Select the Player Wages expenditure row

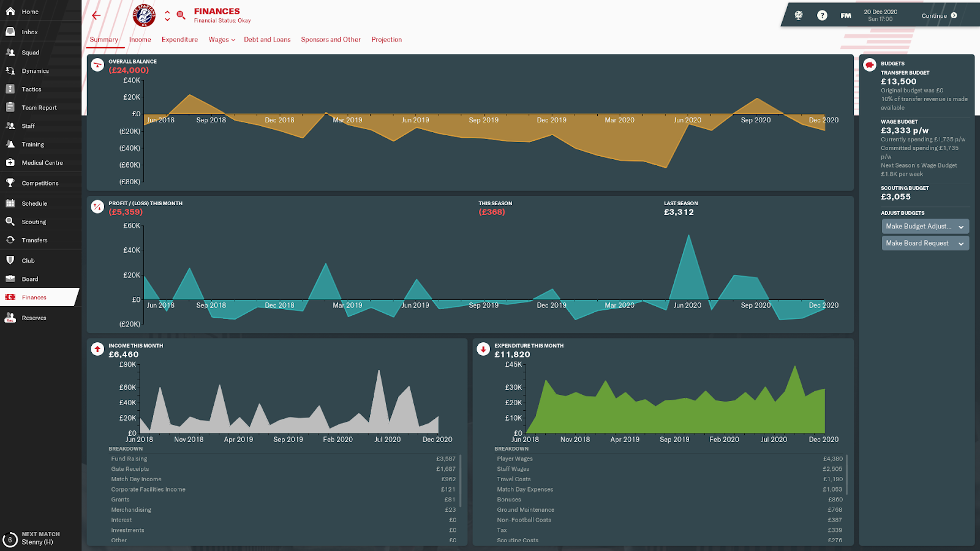669,459
